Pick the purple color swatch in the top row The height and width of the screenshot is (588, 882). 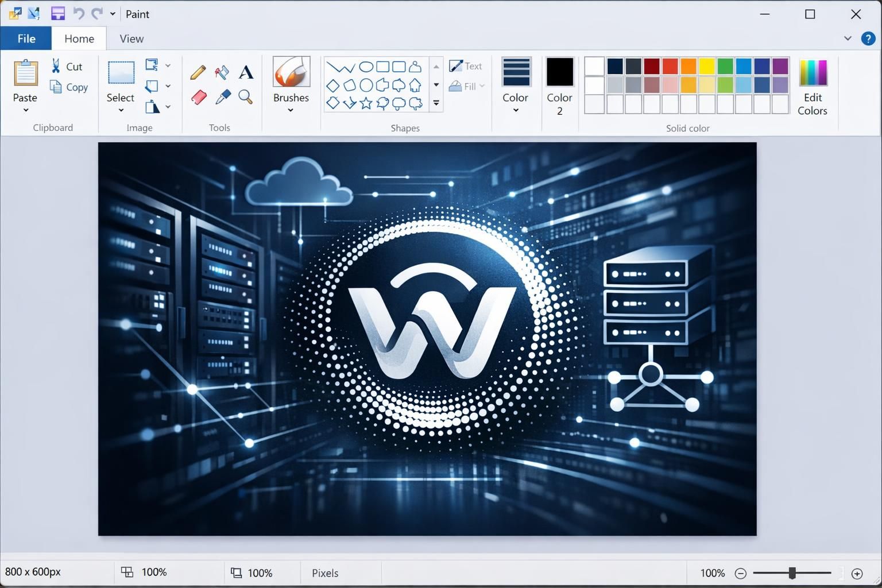click(780, 66)
